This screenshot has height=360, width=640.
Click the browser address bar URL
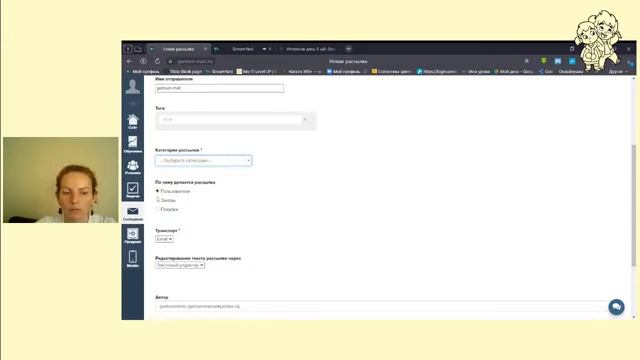click(x=195, y=61)
